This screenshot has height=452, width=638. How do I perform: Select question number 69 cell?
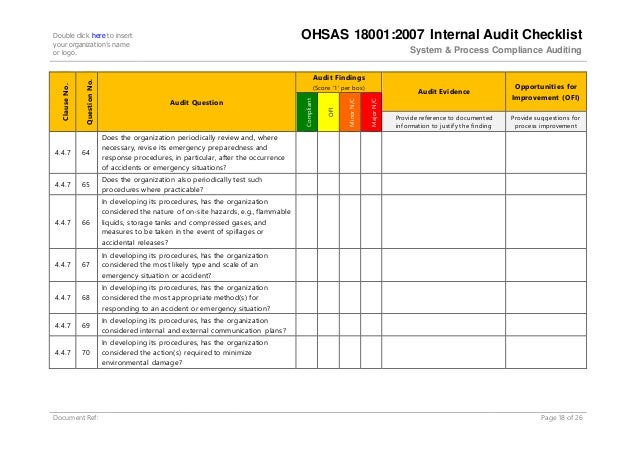87,325
